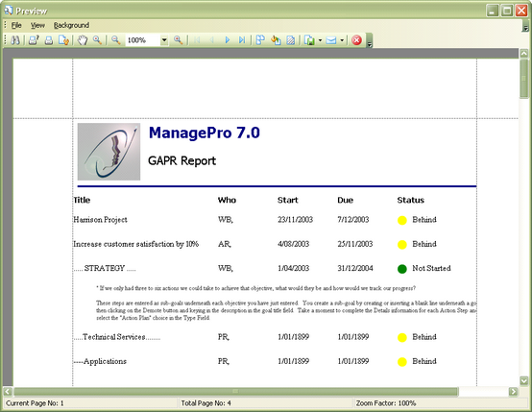Click the 'Status' column header
The height and width of the screenshot is (412, 532).
click(x=411, y=200)
